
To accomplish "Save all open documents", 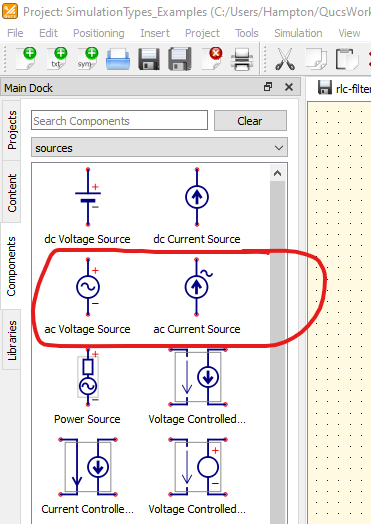I will (180, 59).
